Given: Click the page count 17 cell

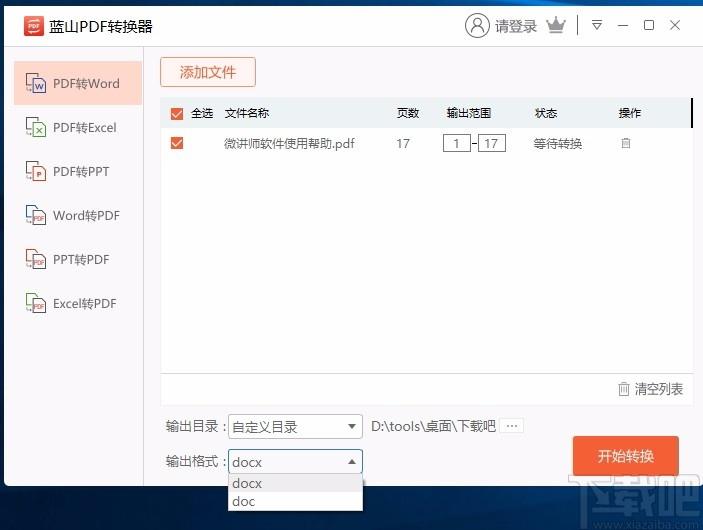Looking at the screenshot, I should point(403,143).
